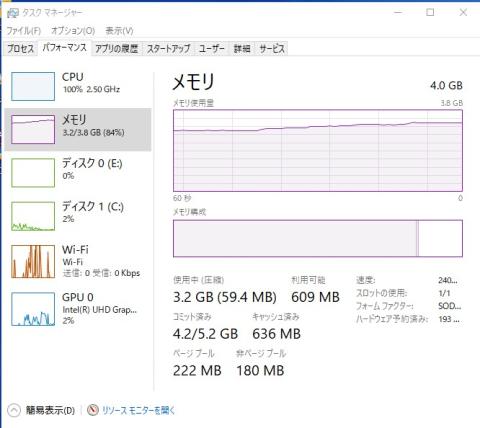Select the CPU graph thumbnail

33,86
